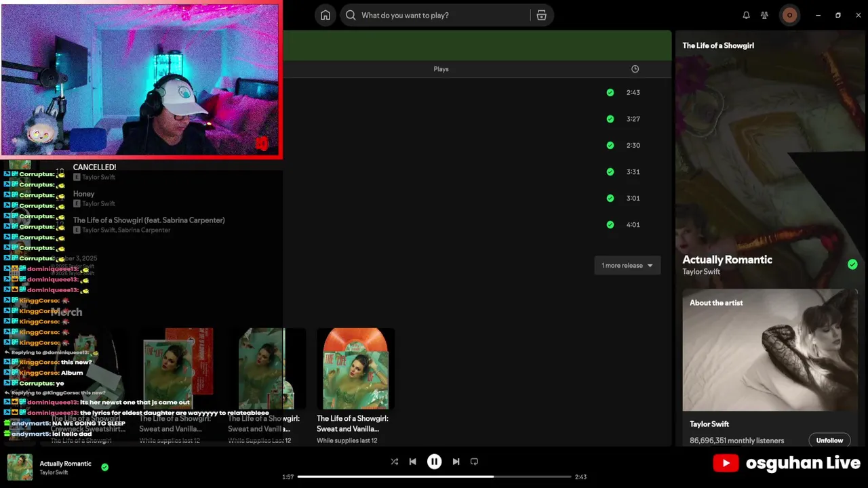This screenshot has height=488, width=868.
Task: Toggle saved check in bottom player bar
Action: pyautogui.click(x=104, y=467)
